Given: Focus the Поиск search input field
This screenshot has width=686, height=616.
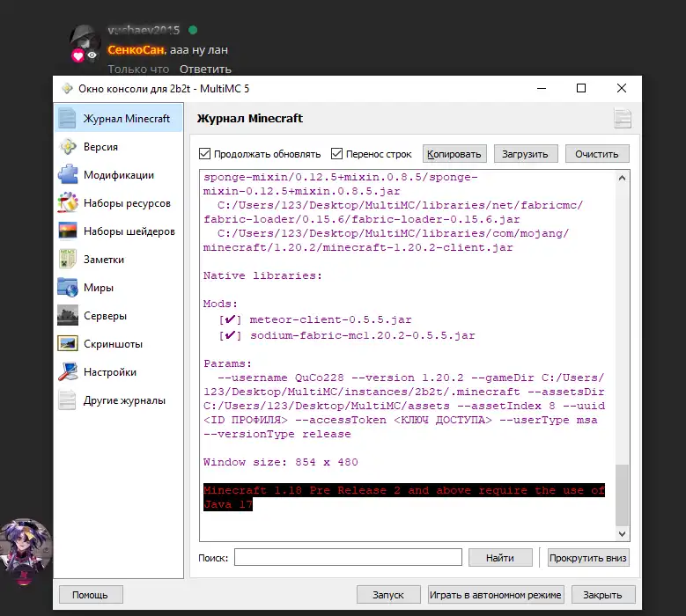Looking at the screenshot, I should pyautogui.click(x=348, y=557).
